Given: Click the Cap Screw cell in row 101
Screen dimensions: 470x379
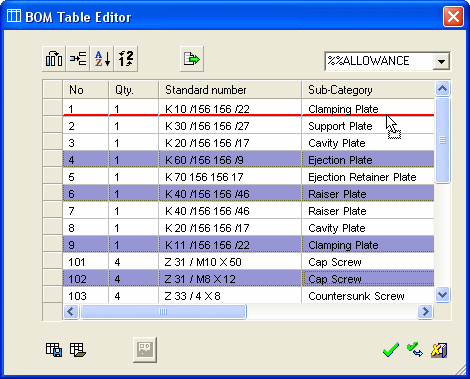Looking at the screenshot, I should [368, 262].
